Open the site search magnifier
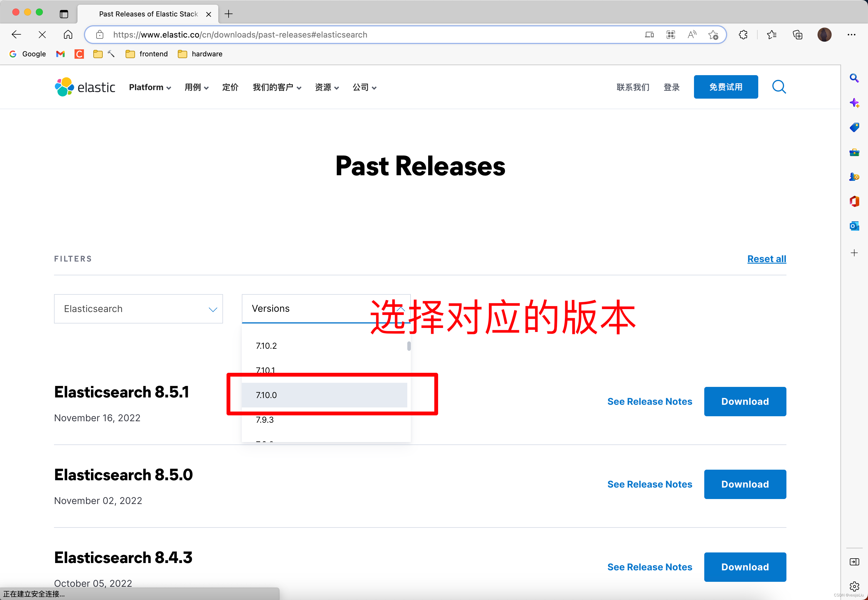Image resolution: width=868 pixels, height=600 pixels. pos(779,87)
